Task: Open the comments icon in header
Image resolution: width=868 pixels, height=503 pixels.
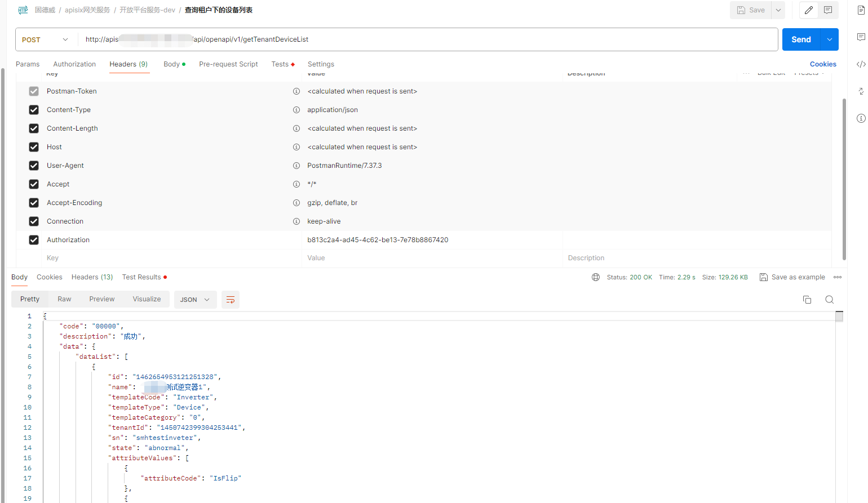Action: 828,10
